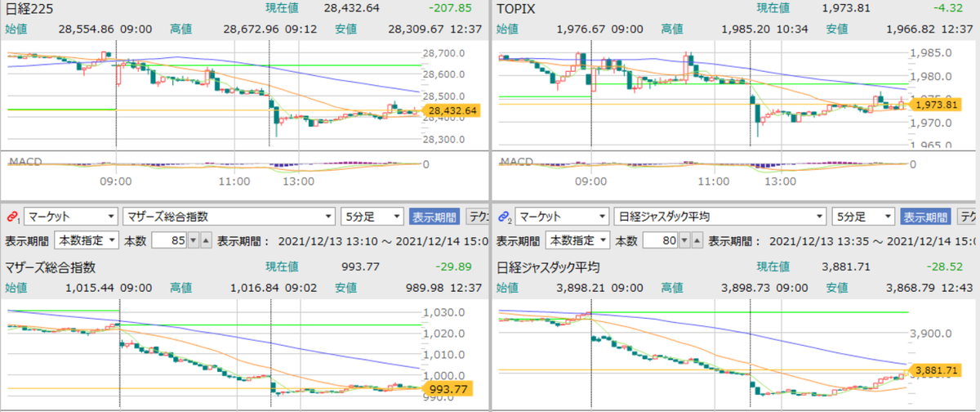Click the TOPIX chart title

point(515,8)
